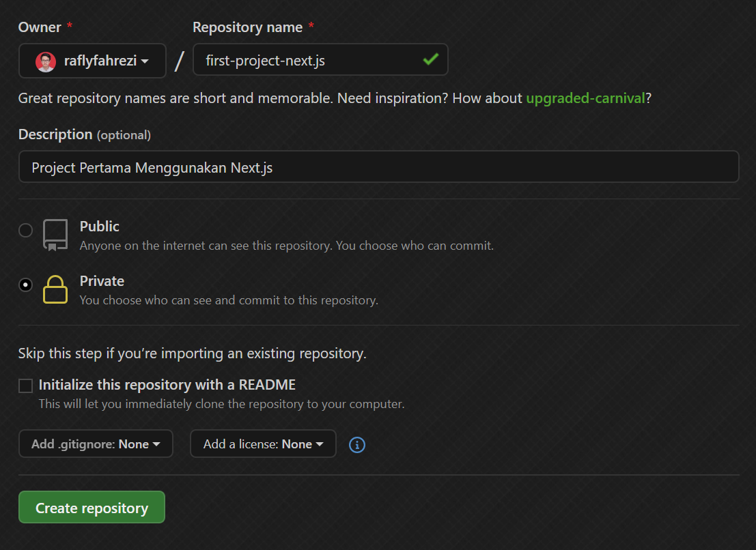Image resolution: width=756 pixels, height=550 pixels.
Task: Click "Anyone on the internet can see" text
Action: [286, 246]
